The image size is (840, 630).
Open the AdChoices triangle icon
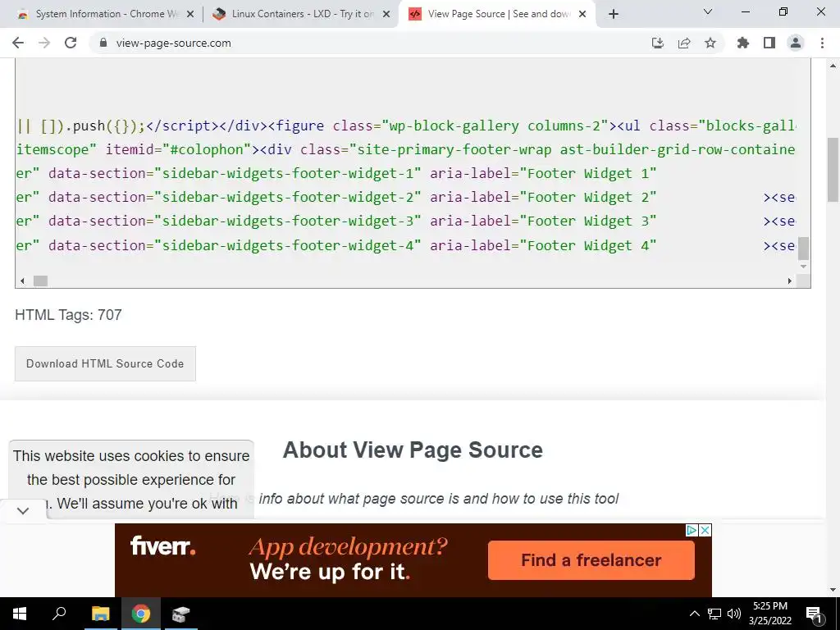tap(692, 531)
